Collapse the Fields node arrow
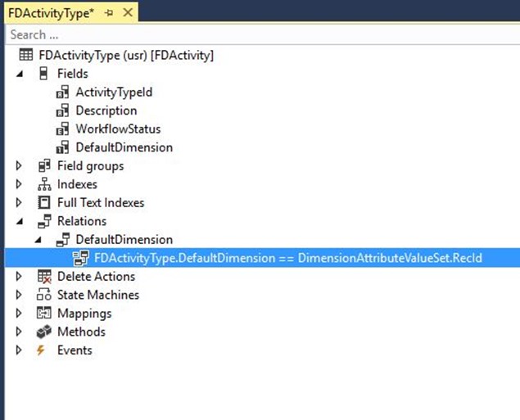This screenshot has width=520, height=420. coord(20,74)
